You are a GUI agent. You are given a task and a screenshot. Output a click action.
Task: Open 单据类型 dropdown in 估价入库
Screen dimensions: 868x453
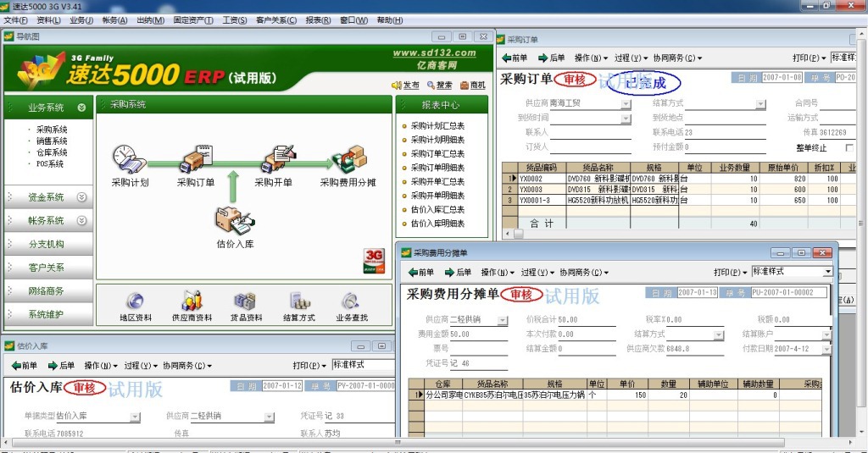135,417
